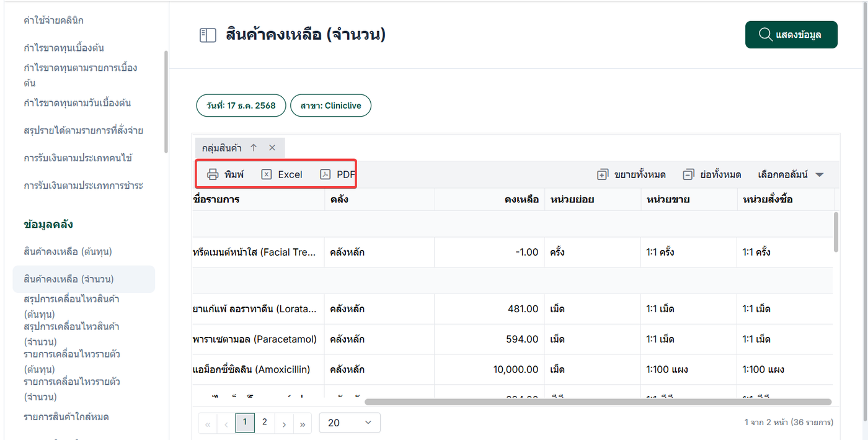Open กำไรขาดทุนตามวันเบื้องต้น report
The image size is (868, 440).
(77, 103)
